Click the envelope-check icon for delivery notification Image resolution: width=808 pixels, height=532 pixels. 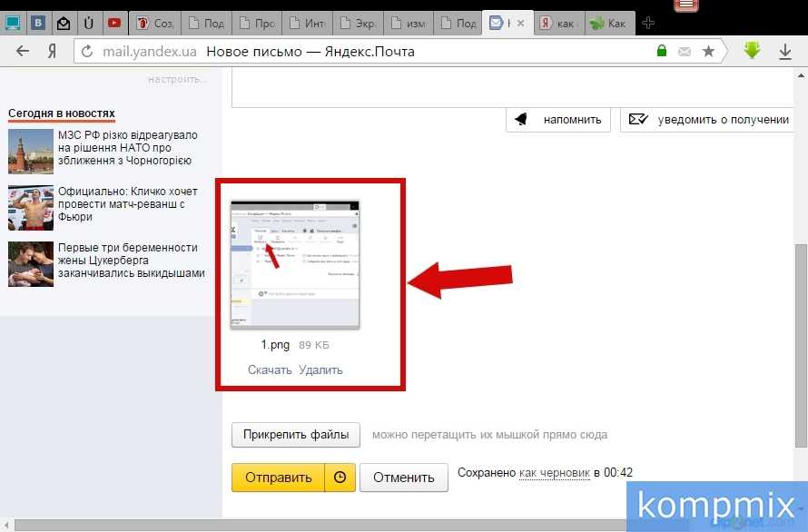638,120
